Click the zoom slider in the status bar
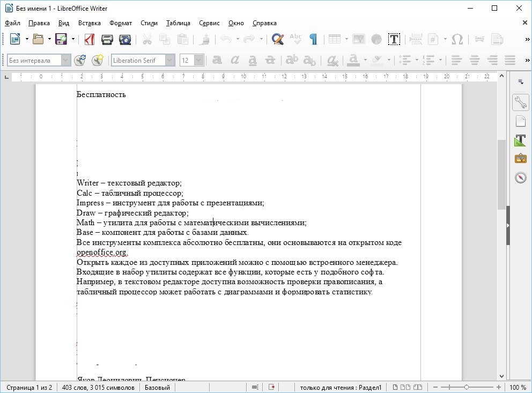532x393 pixels. coord(466,387)
